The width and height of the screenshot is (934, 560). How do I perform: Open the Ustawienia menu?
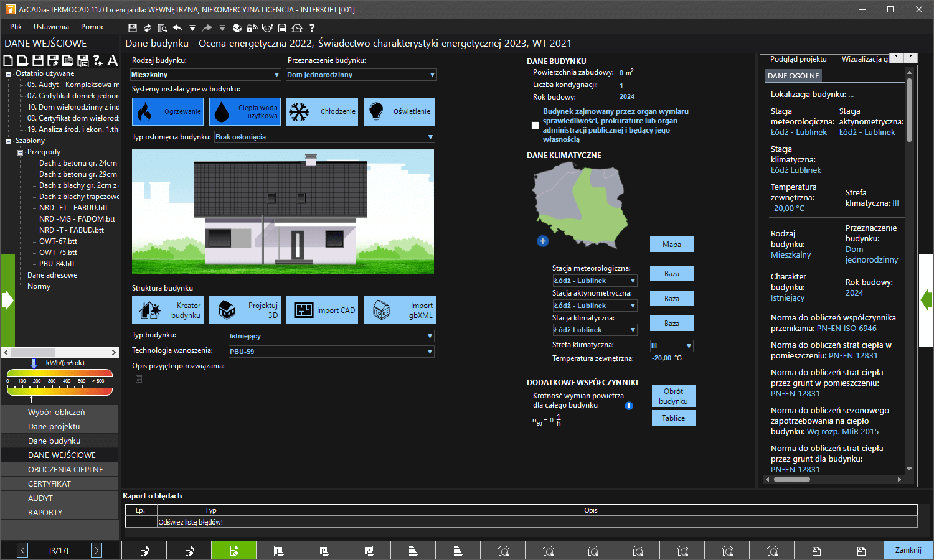pos(51,27)
